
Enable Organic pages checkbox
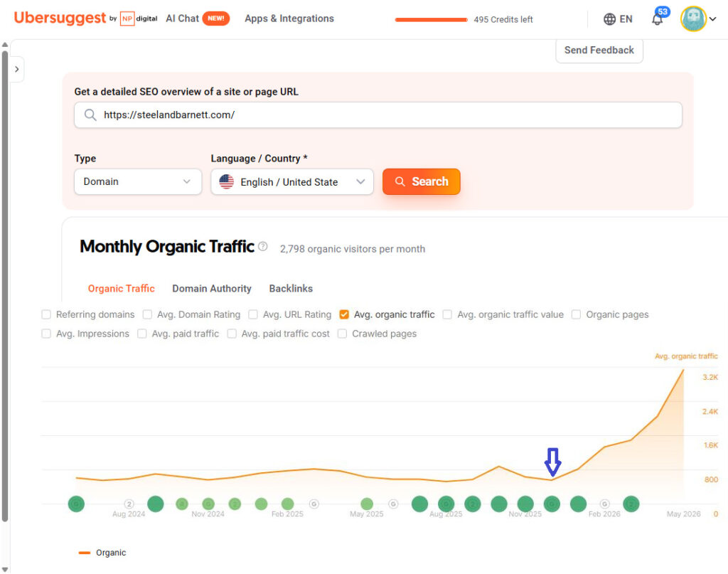[x=576, y=314]
